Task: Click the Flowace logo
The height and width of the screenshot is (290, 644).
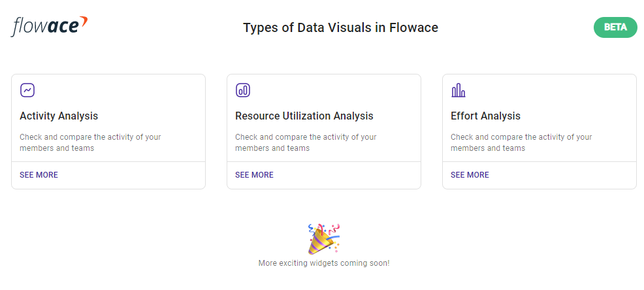Action: (x=49, y=26)
